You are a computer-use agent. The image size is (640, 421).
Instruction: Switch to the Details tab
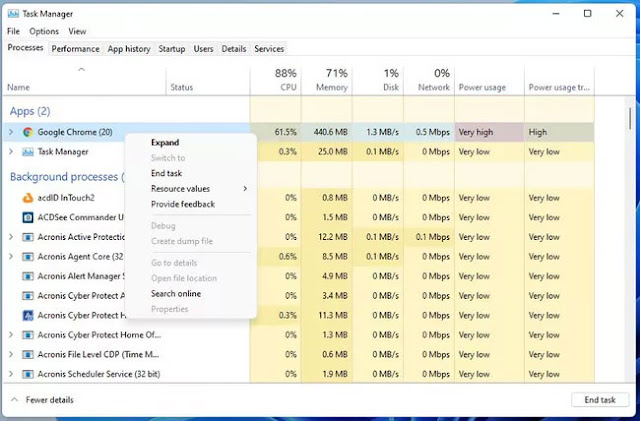click(x=234, y=49)
